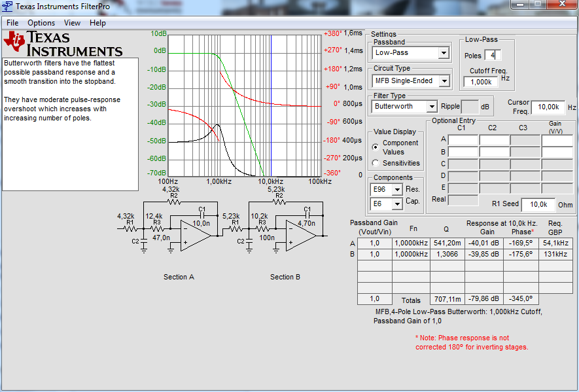The image size is (579, 392).
Task: Click the Section B label
Action: coord(285,277)
